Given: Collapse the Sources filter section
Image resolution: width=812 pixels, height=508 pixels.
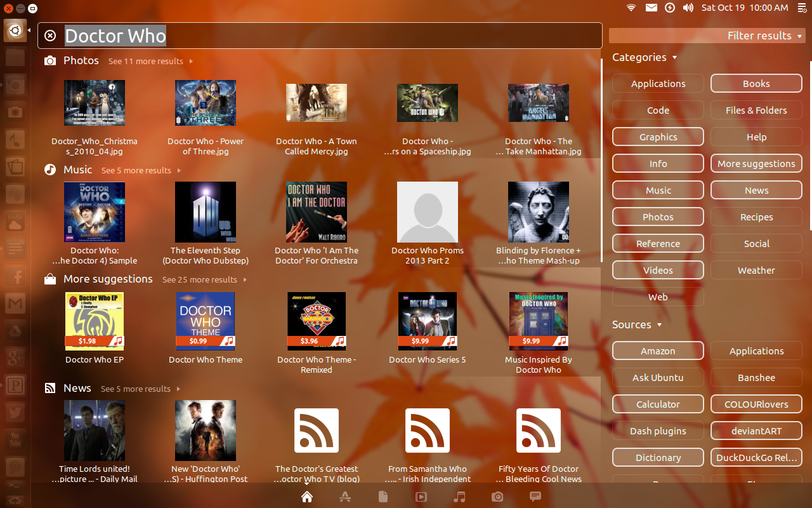Looking at the screenshot, I should pyautogui.click(x=636, y=324).
